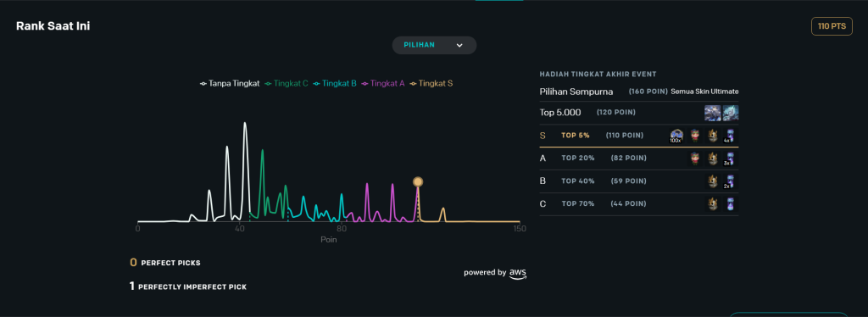
Task: Toggle the Tingkat S legend series
Action: [x=431, y=84]
